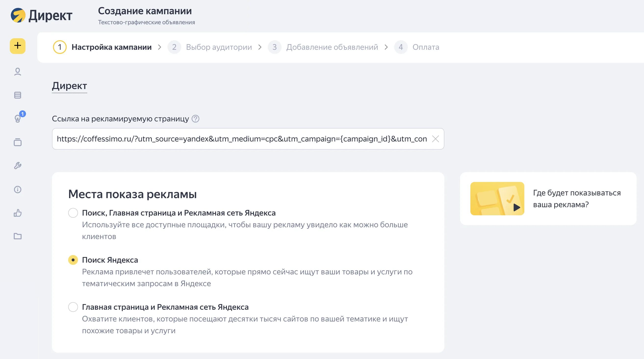Clear the advertised page URL field
The height and width of the screenshot is (359, 644).
tap(436, 139)
